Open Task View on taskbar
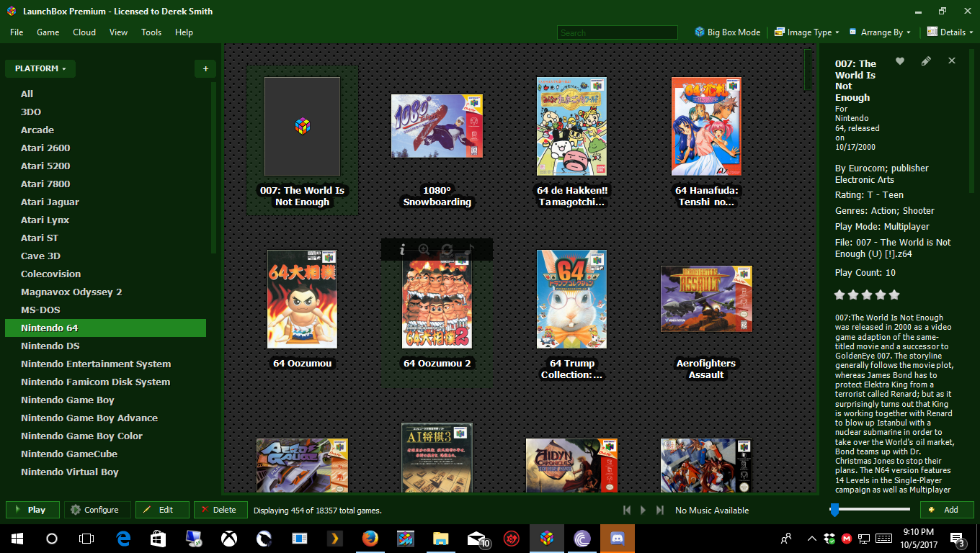The image size is (980, 553). pyautogui.click(x=86, y=539)
